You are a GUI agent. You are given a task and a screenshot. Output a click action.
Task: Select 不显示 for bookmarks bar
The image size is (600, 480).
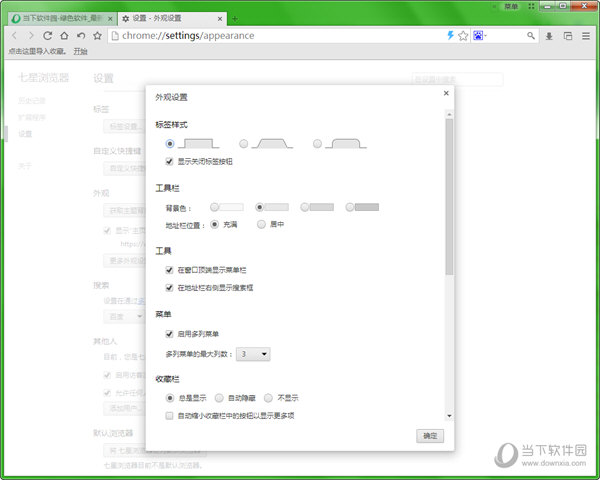coord(268,398)
